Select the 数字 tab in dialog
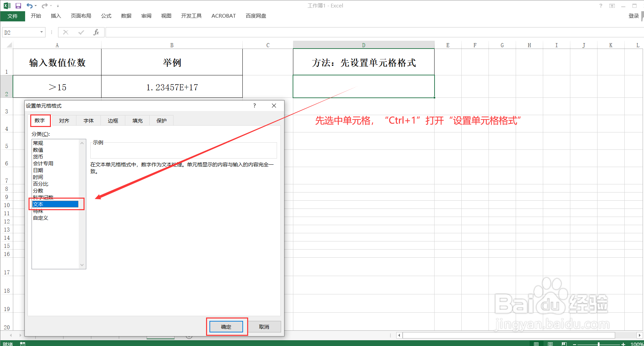The image size is (644, 346). [40, 121]
